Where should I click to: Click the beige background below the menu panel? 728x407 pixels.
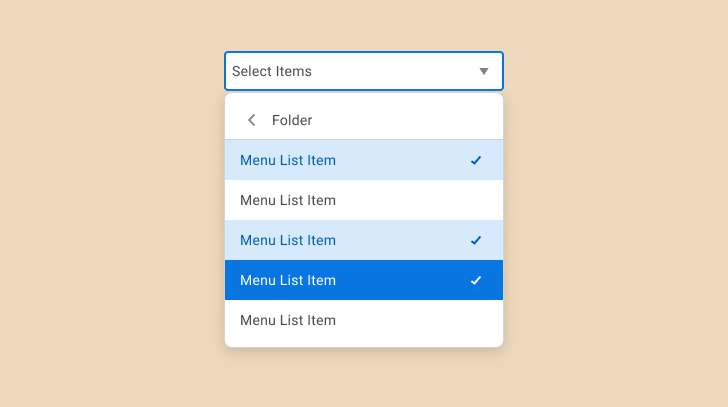pos(364,380)
